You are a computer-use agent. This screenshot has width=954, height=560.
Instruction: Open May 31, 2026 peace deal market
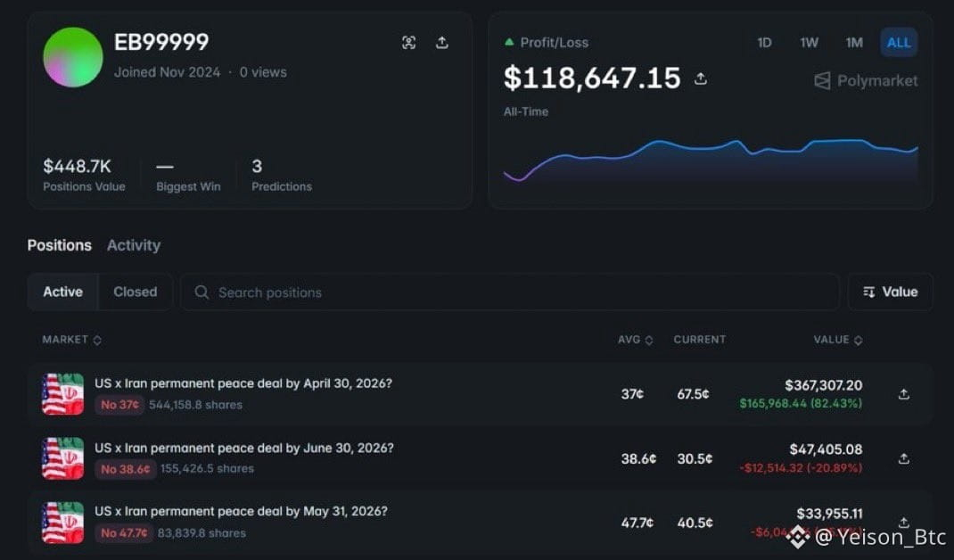pyautogui.click(x=241, y=511)
